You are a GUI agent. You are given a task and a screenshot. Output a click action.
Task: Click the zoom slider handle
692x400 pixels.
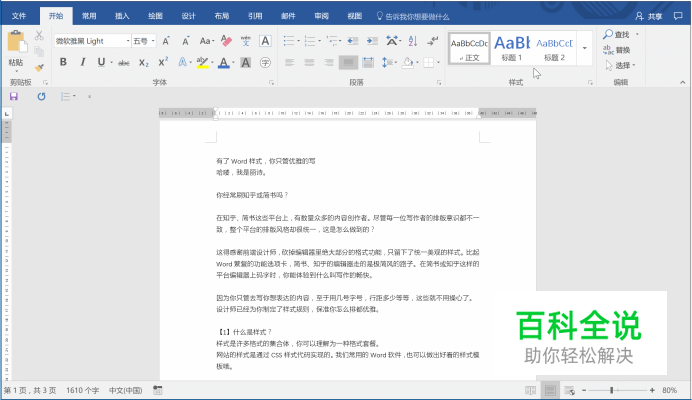[611, 390]
